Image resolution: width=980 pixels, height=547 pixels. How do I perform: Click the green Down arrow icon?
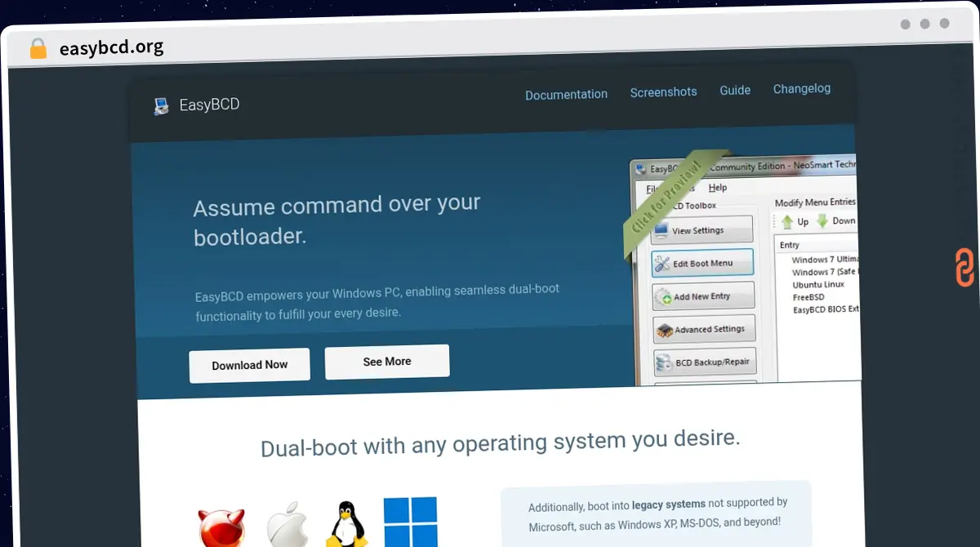tap(822, 221)
